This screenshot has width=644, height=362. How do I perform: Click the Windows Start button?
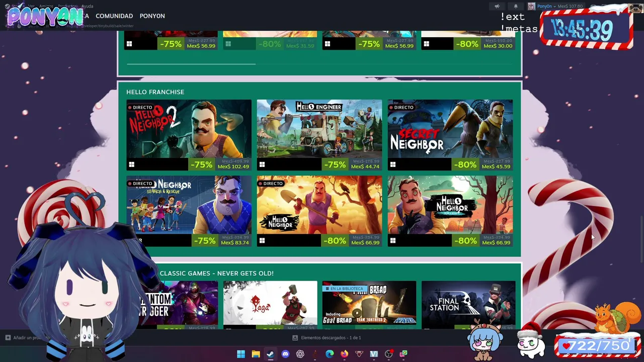pyautogui.click(x=241, y=354)
